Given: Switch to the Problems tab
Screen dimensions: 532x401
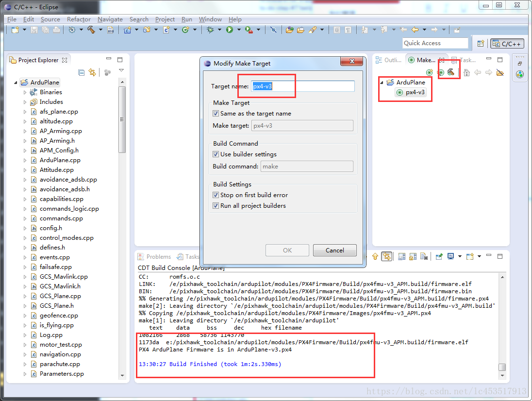Looking at the screenshot, I should pos(154,257).
